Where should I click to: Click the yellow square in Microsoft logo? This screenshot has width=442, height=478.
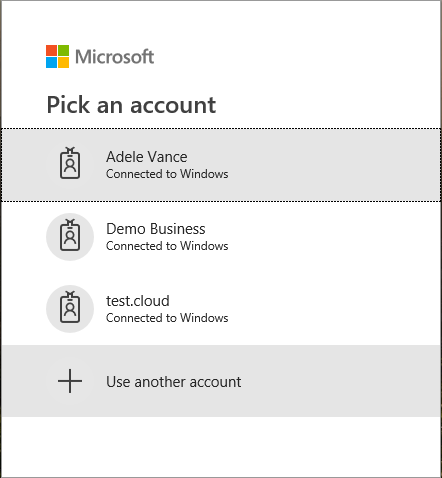tap(64, 63)
